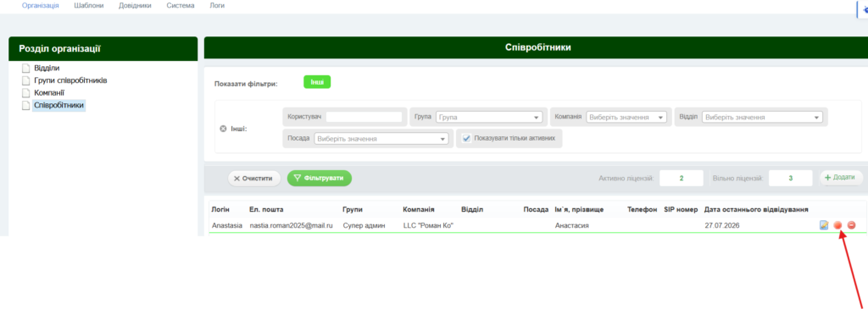The height and width of the screenshot is (309, 868).
Task: Sort by Відділ column header
Action: click(x=472, y=210)
